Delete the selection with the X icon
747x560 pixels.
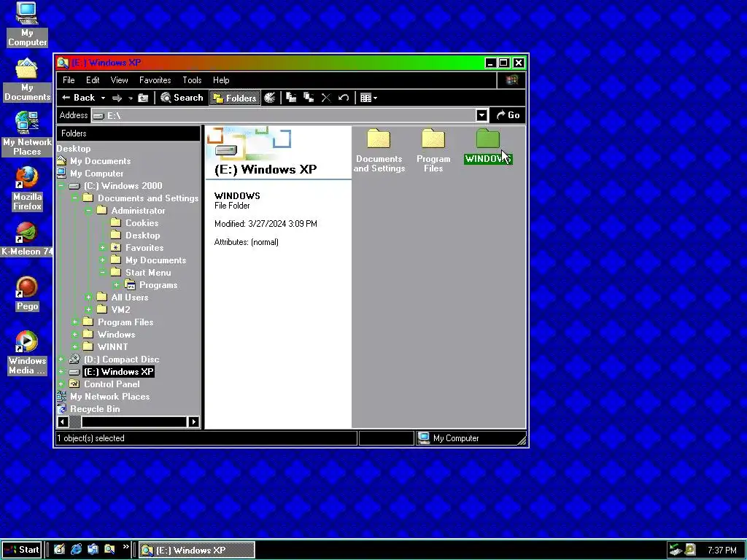326,98
